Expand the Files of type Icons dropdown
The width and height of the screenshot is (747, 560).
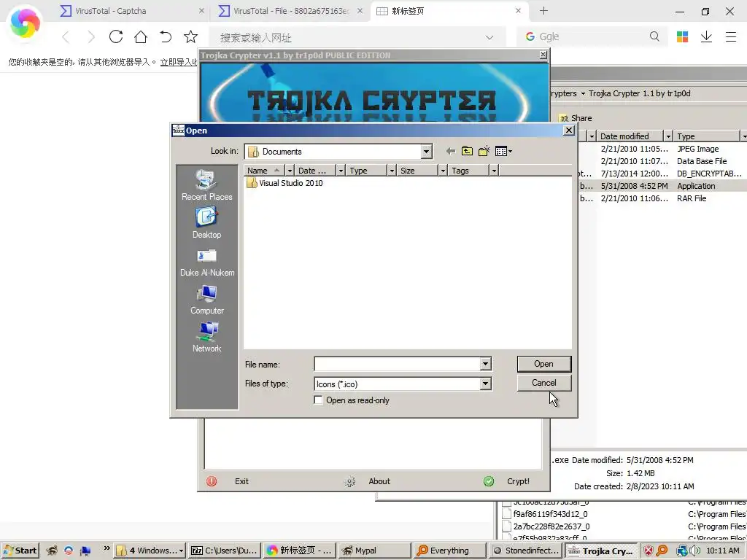(485, 384)
